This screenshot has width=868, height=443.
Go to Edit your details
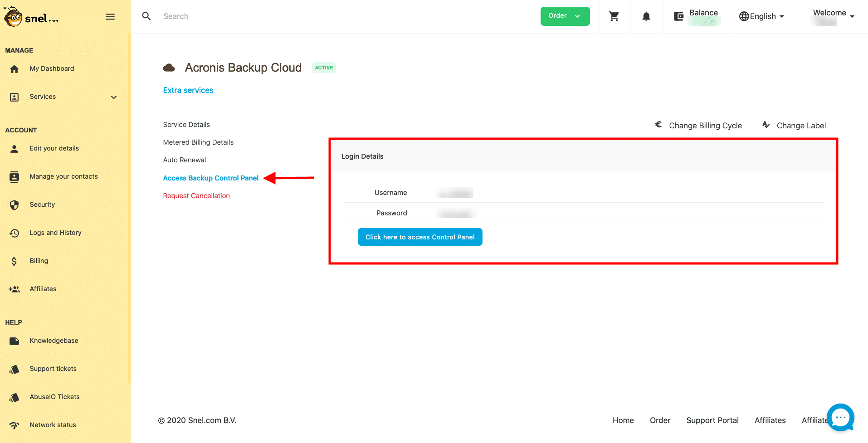pyautogui.click(x=54, y=148)
